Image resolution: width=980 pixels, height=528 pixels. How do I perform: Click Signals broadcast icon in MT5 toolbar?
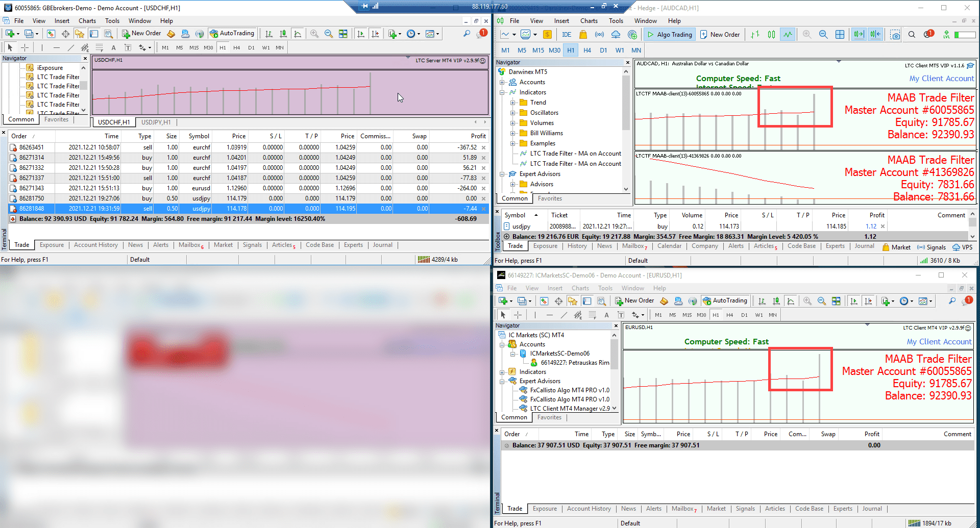point(599,35)
